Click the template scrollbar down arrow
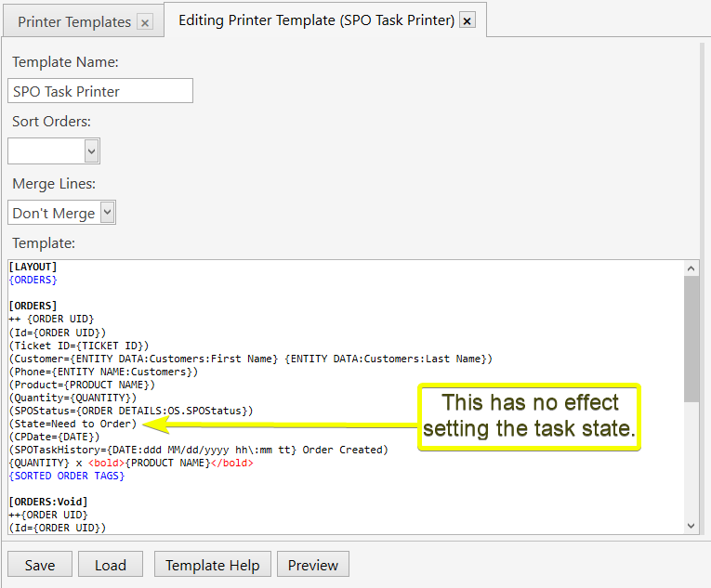711x588 pixels. 691,526
